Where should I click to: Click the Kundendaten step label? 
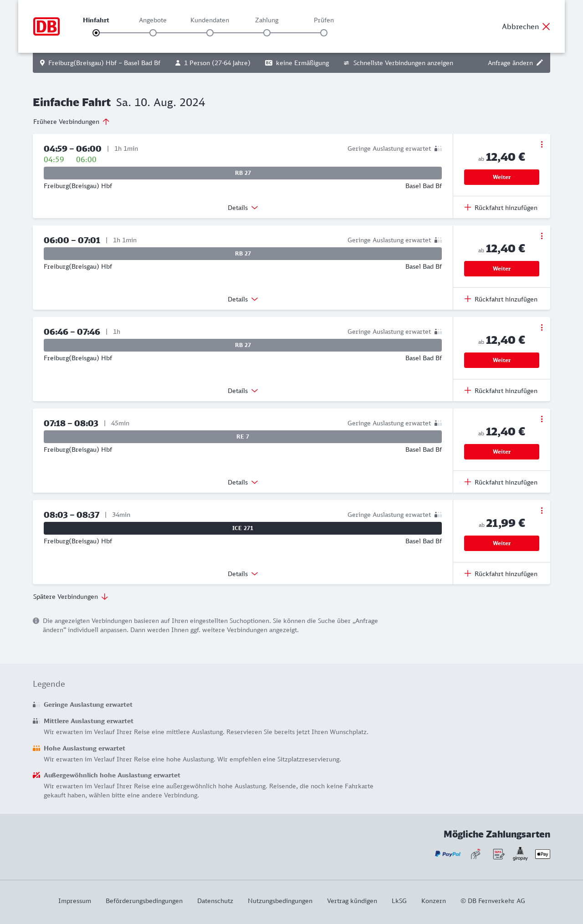pyautogui.click(x=210, y=20)
